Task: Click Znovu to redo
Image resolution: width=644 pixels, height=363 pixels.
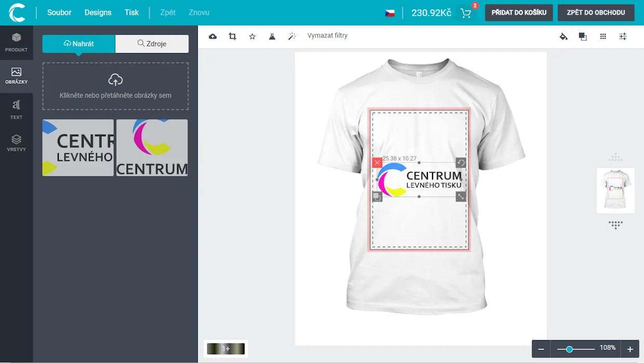Action: point(199,12)
